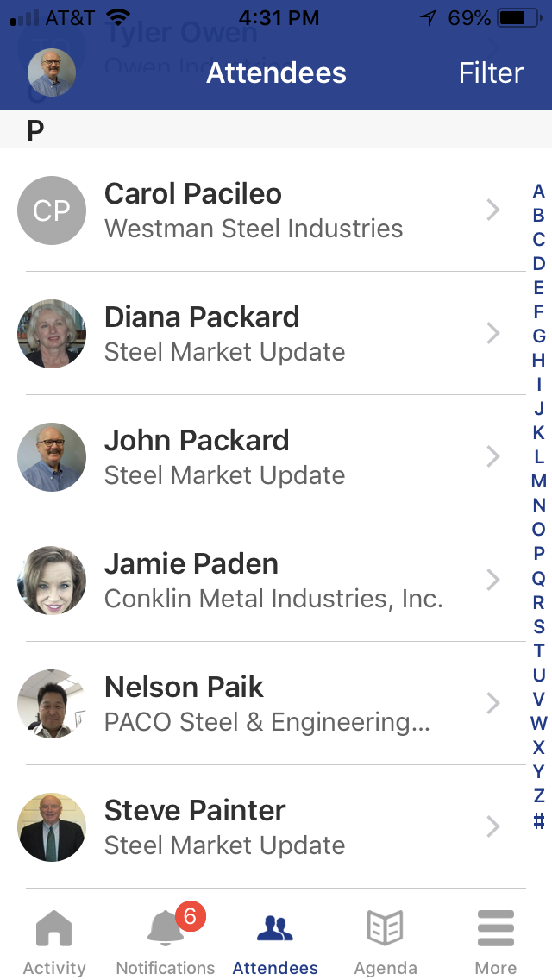Expand Jamie Paden's chevron arrow
The width and height of the screenshot is (552, 980).
[x=493, y=580]
